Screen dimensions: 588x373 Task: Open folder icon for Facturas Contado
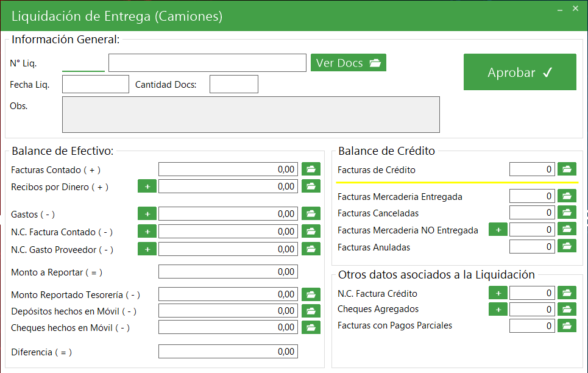[x=311, y=169]
